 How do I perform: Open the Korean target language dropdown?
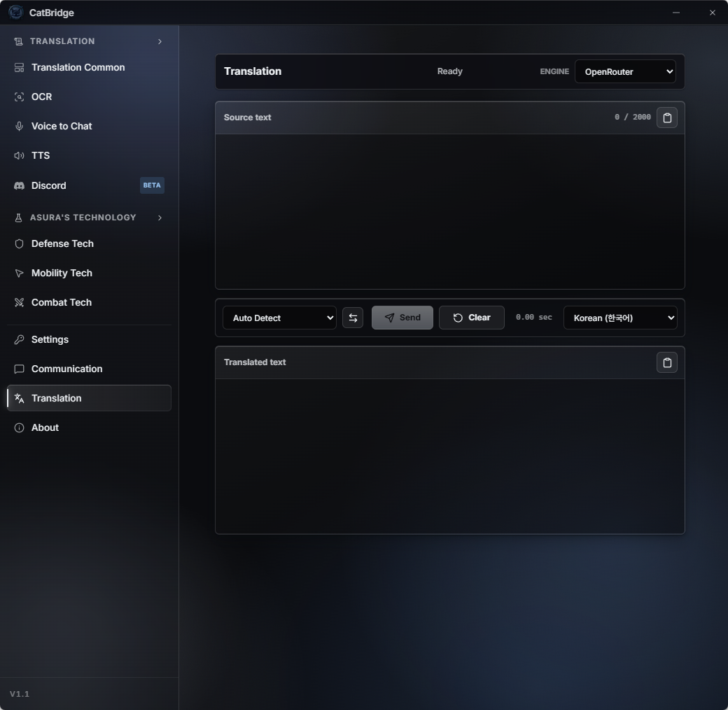click(620, 318)
